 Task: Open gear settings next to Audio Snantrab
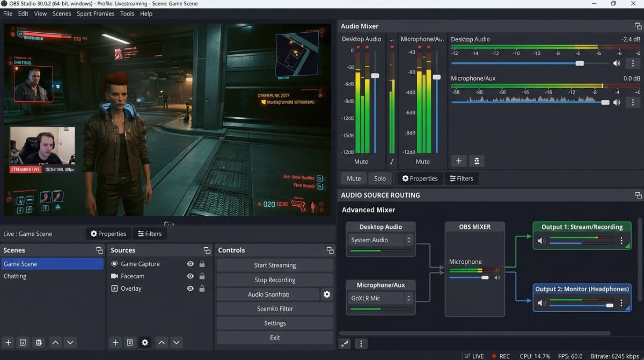pyautogui.click(x=327, y=294)
